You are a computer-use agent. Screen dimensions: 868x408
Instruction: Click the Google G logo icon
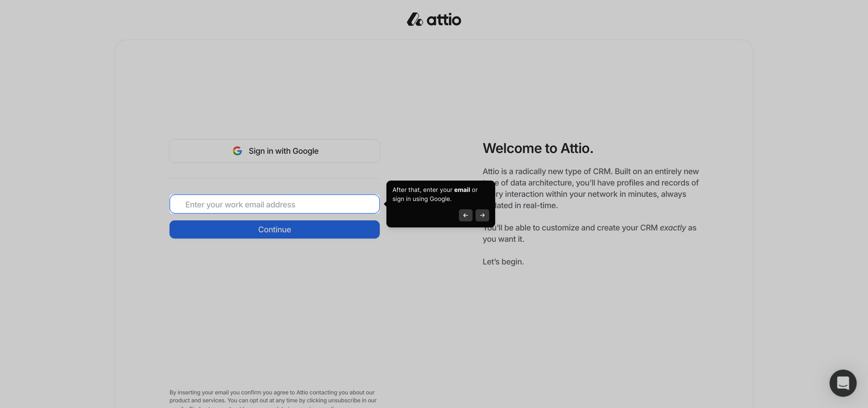point(237,151)
